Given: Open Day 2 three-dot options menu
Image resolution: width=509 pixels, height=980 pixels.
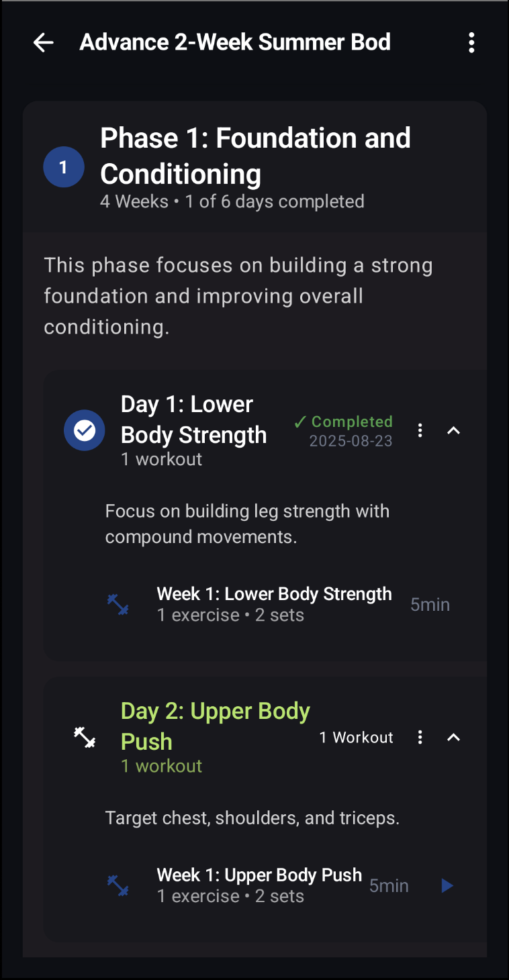Looking at the screenshot, I should [420, 737].
